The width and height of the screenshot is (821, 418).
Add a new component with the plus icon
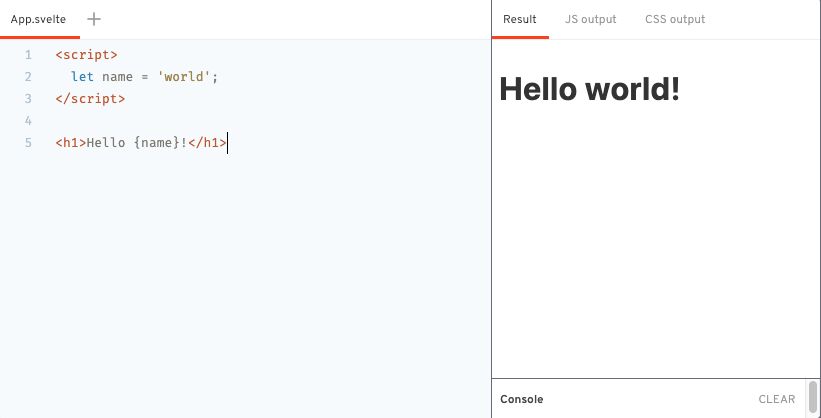click(94, 19)
